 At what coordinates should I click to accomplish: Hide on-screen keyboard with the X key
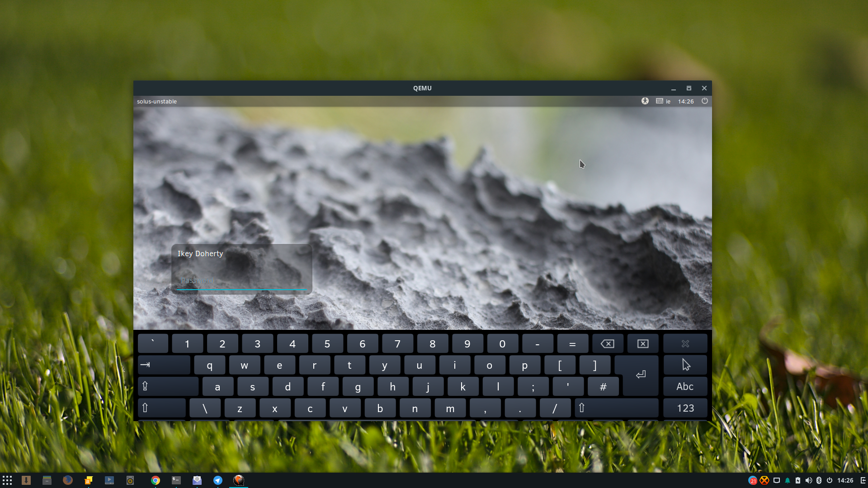685,344
